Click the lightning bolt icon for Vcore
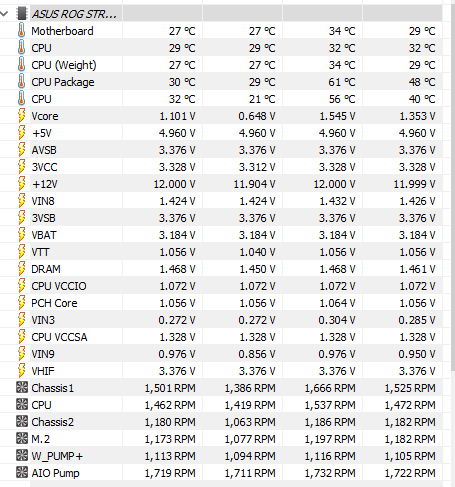This screenshot has width=455, height=487. click(22, 116)
